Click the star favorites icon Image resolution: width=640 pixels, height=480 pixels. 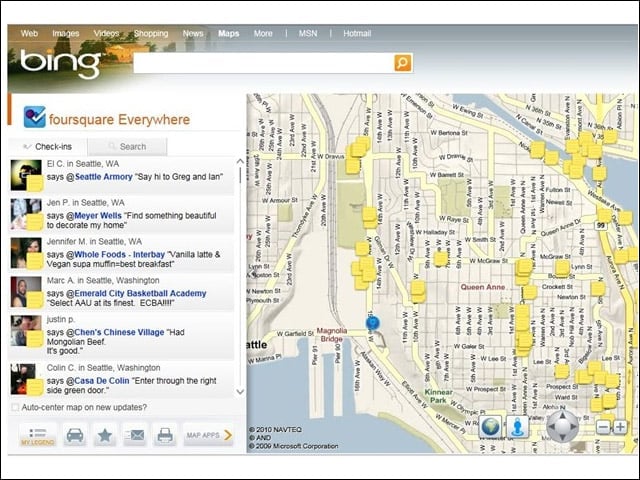pos(105,435)
